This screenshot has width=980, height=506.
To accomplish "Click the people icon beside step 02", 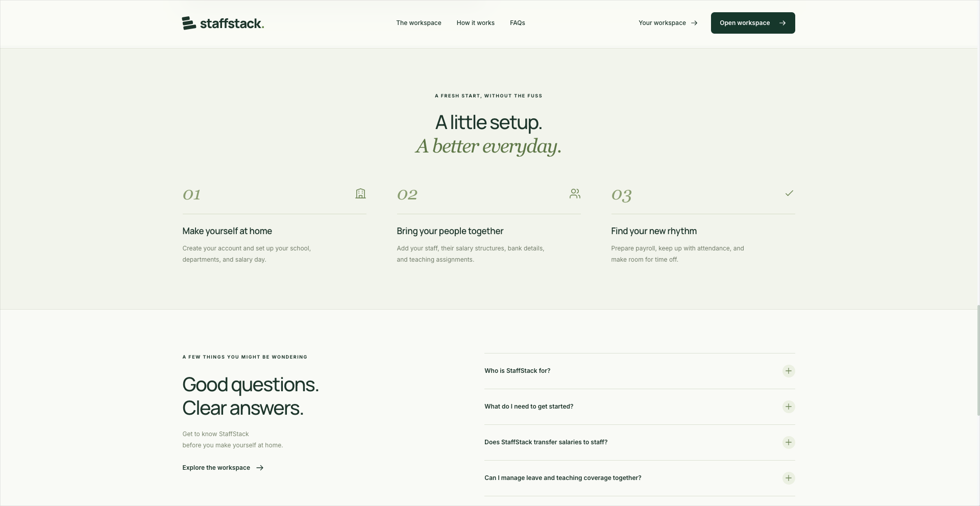I will [x=575, y=193].
